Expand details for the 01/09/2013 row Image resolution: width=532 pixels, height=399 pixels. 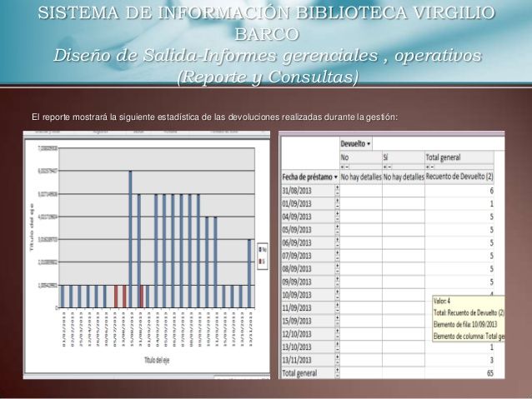click(337, 201)
